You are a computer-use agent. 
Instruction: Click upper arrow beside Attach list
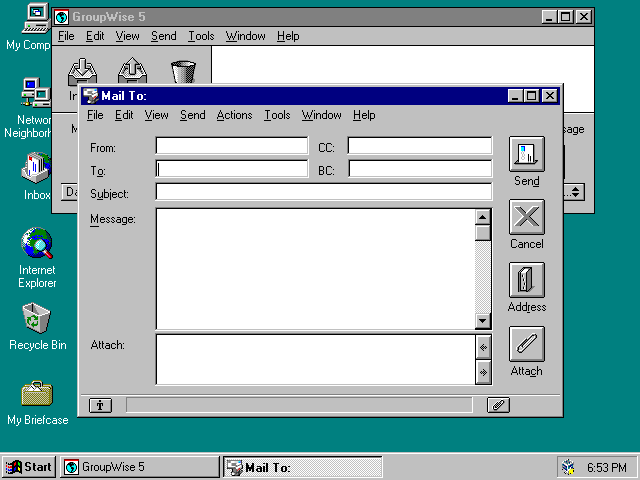coord(483,347)
